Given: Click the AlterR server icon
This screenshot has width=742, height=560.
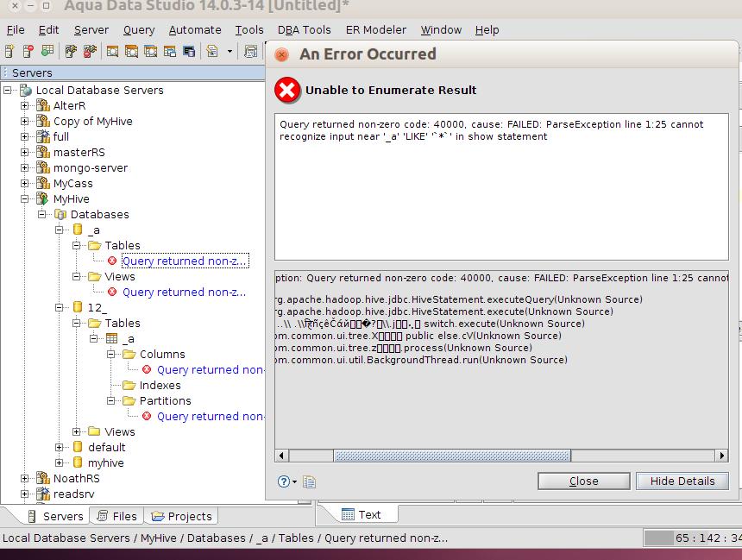Looking at the screenshot, I should point(43,105).
